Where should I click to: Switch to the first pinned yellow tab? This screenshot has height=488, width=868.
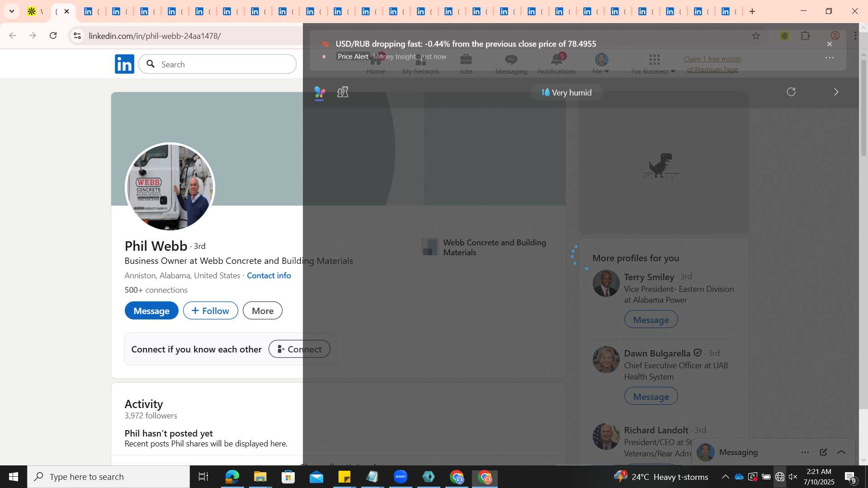[x=35, y=11]
